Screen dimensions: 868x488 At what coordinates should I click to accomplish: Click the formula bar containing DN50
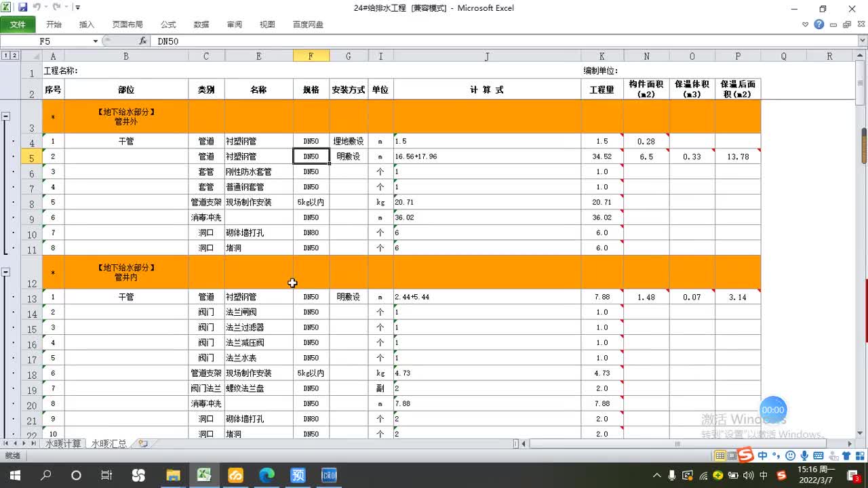(x=503, y=41)
